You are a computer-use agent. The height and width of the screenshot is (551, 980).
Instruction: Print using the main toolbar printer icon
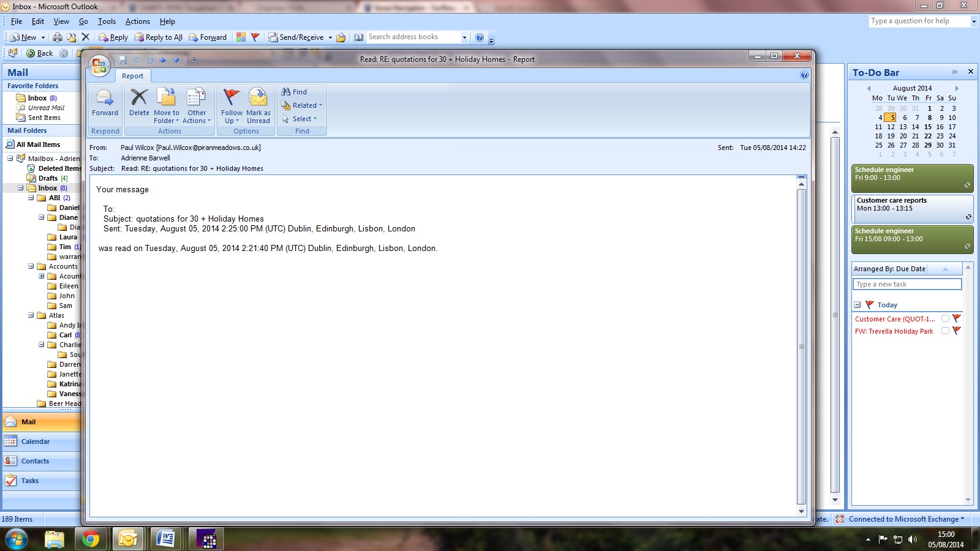tap(58, 37)
